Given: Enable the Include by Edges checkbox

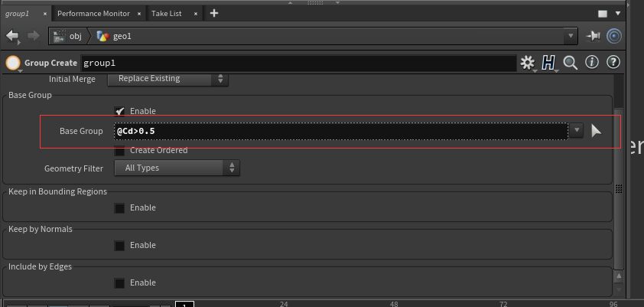Looking at the screenshot, I should (119, 283).
